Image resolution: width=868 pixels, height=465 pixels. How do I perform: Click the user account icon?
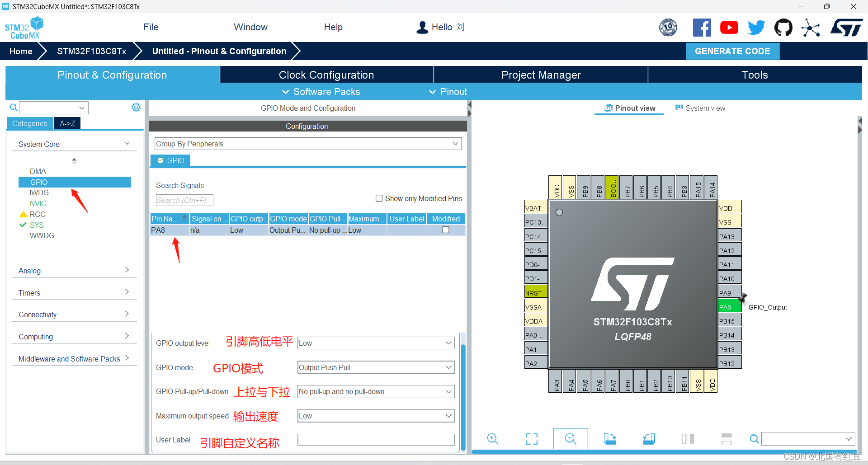tap(422, 27)
